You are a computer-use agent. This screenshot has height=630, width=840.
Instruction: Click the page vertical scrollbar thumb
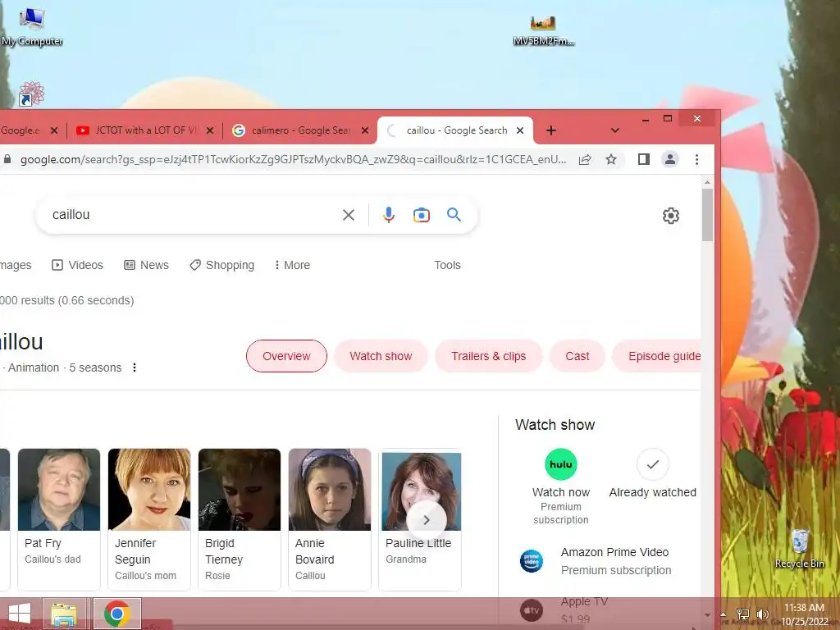[x=707, y=214]
